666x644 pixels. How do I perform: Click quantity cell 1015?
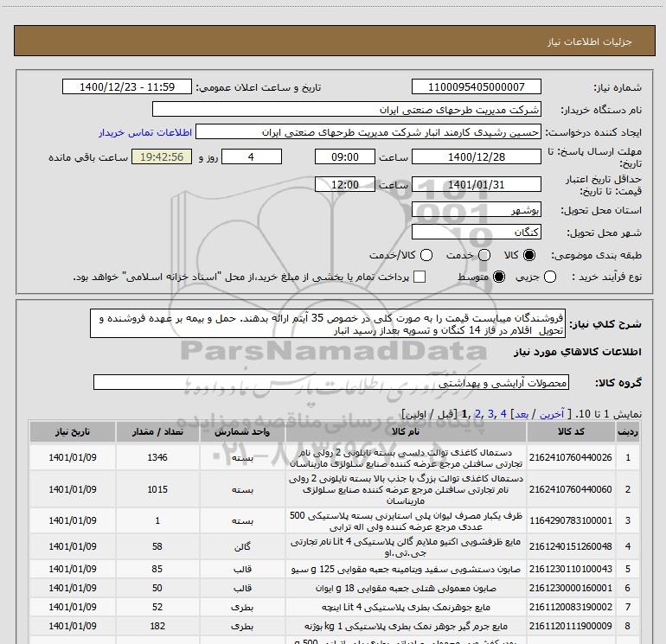tap(157, 489)
